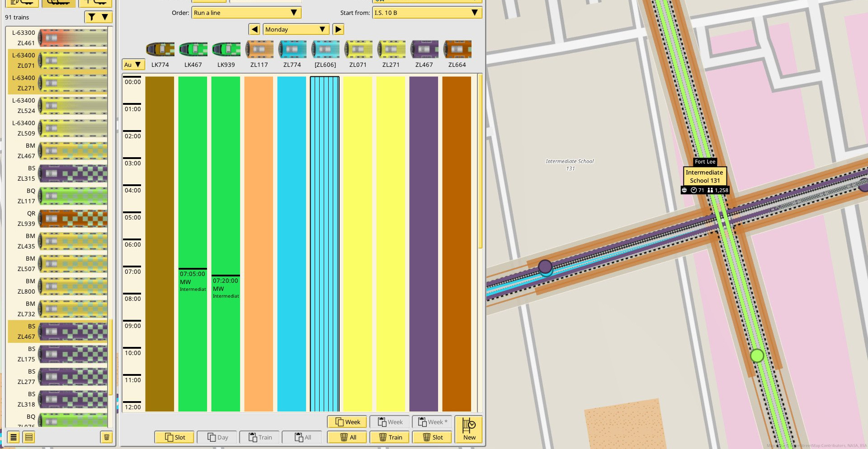This screenshot has height=449, width=868.
Task: Click the purple station marker on map
Action: click(x=545, y=267)
